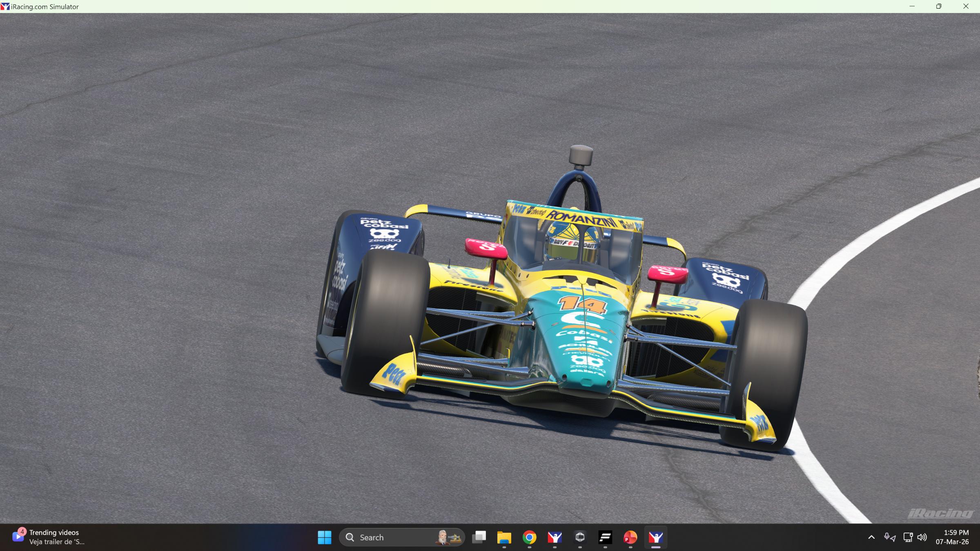Image resolution: width=980 pixels, height=551 pixels.
Task: Click the iRacing logo in the title bar
Action: 4,6
